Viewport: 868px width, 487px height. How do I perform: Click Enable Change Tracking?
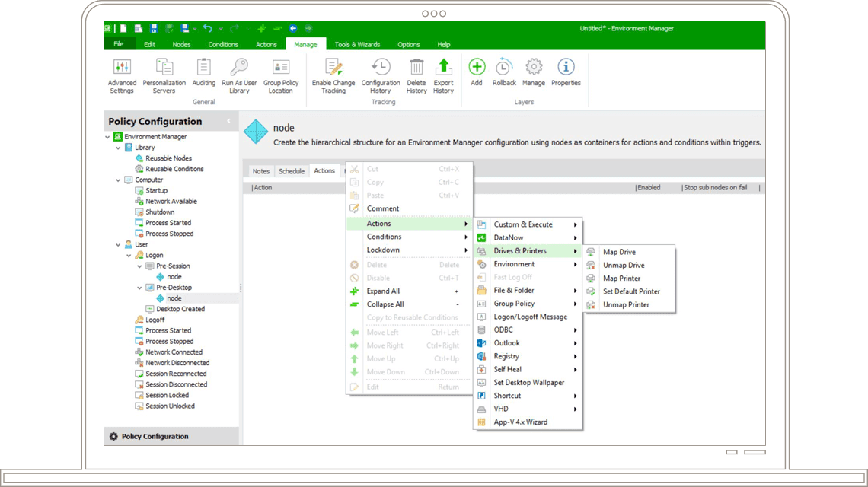tap(333, 76)
